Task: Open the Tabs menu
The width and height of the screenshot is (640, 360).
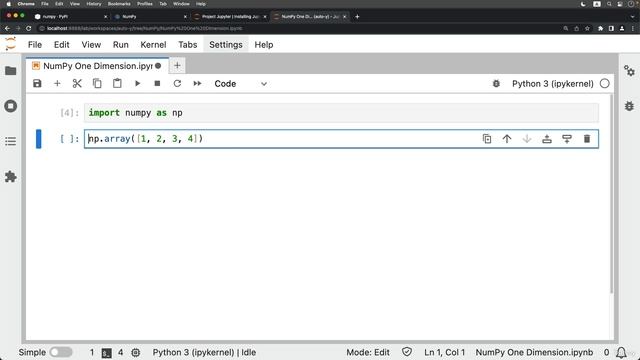Action: (x=187, y=45)
